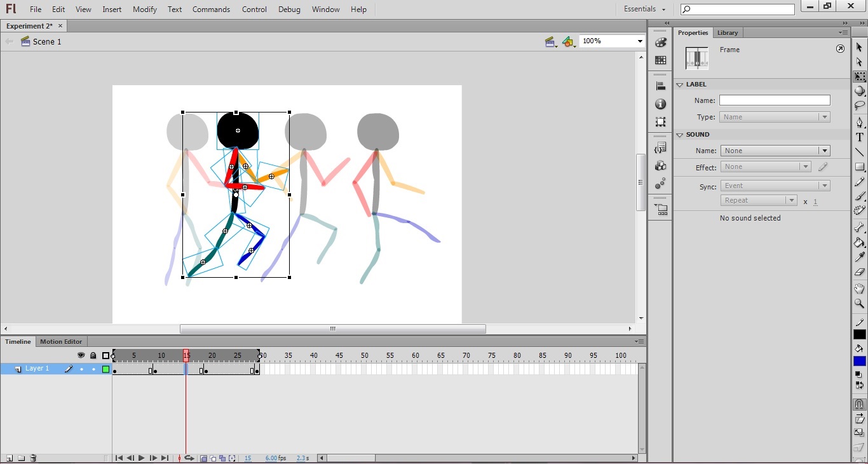
Task: Pick the 3D Rotation tool
Action: pos(859,91)
